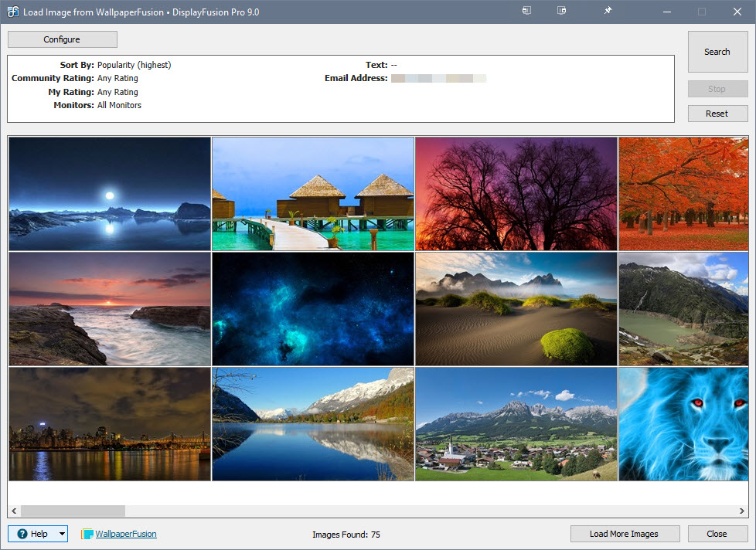
Task: Click the move-window-to-monitor title bar icon
Action: click(x=526, y=11)
